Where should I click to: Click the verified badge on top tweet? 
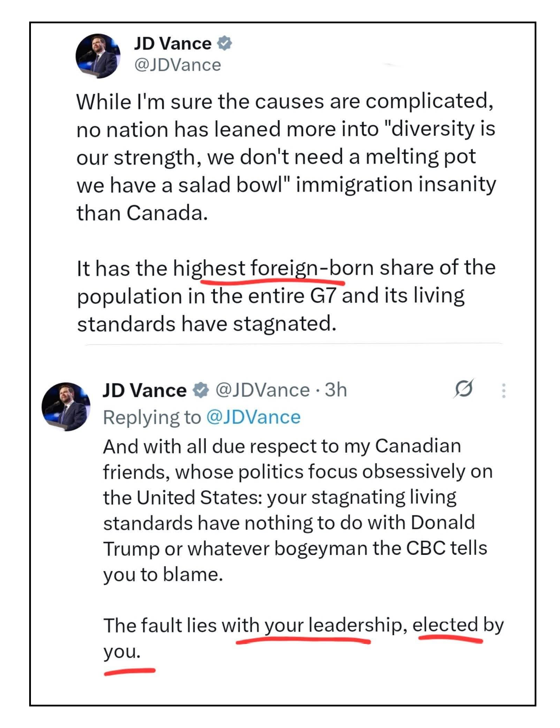point(224,43)
